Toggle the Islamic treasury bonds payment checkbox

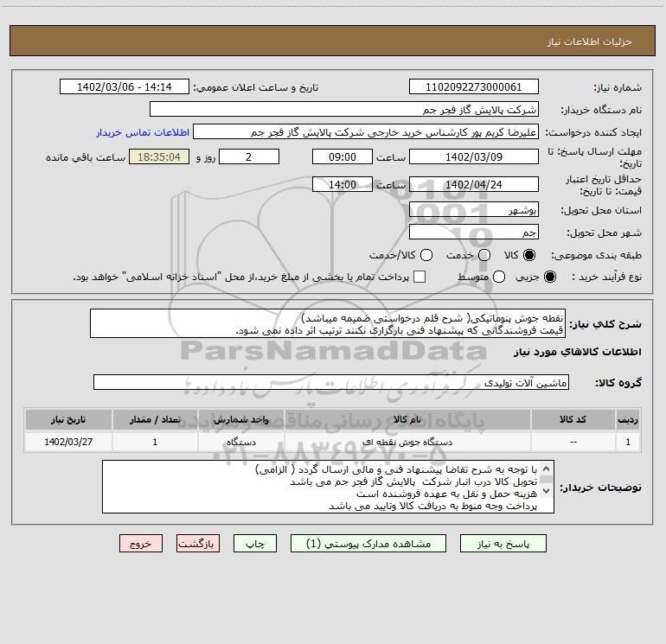point(419,277)
